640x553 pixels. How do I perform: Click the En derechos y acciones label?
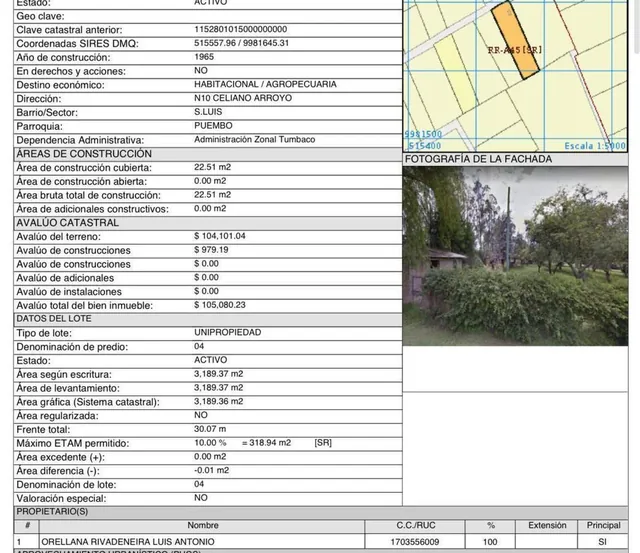coord(71,71)
